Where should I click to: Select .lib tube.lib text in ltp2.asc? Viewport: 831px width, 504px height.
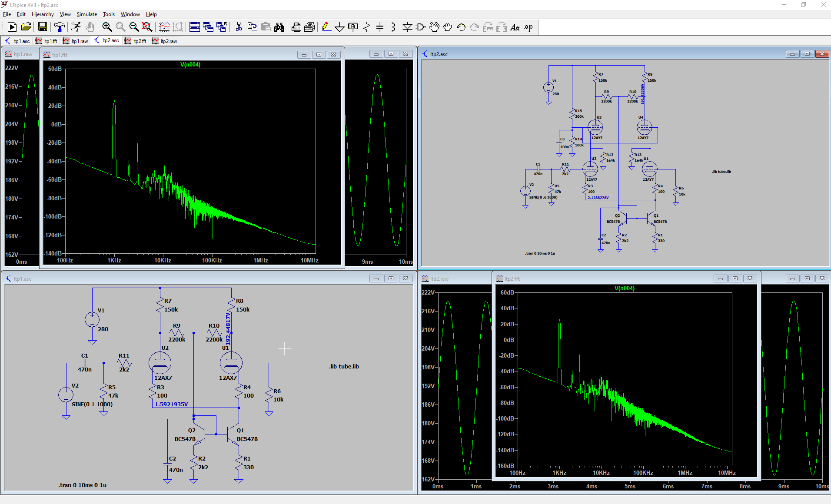point(721,172)
